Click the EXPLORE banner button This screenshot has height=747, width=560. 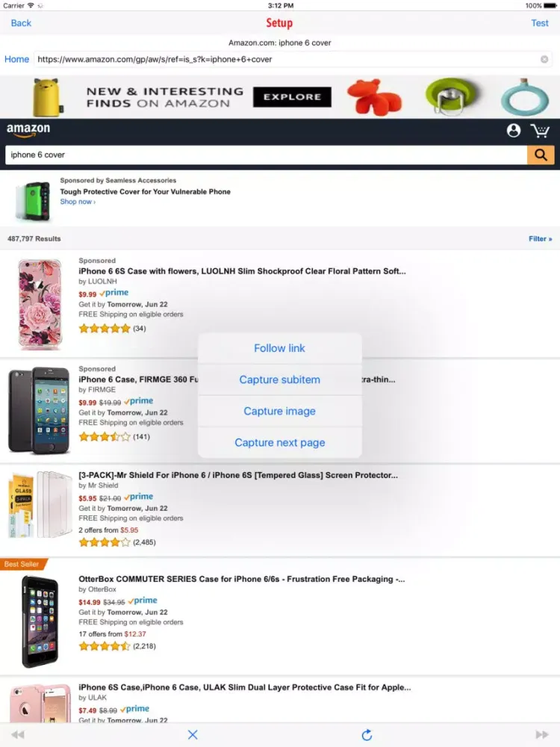click(292, 97)
